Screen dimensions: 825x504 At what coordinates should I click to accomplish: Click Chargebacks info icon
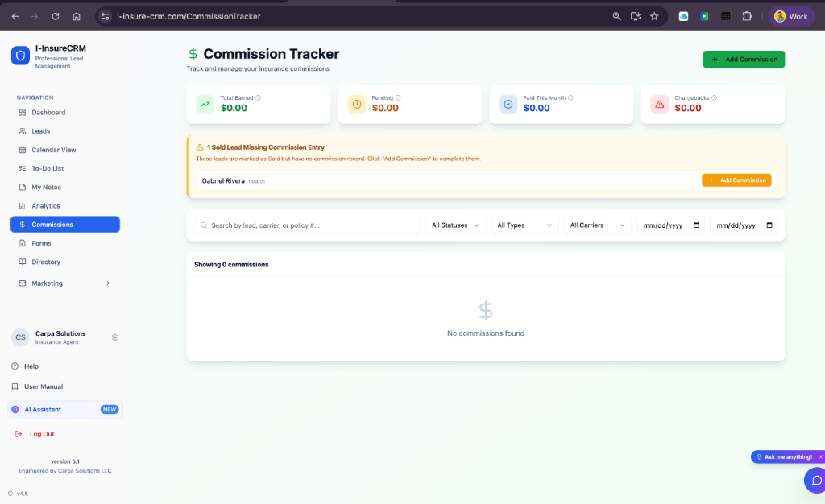coord(714,97)
